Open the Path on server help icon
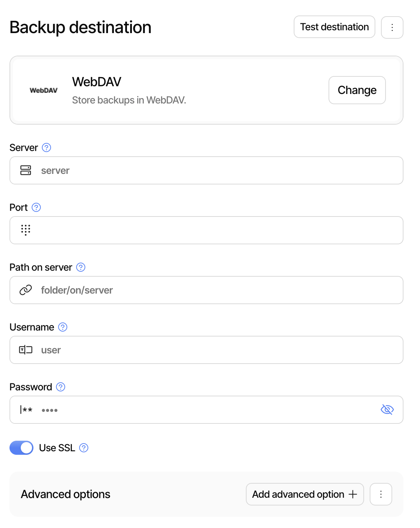420x528 pixels. [x=81, y=268]
